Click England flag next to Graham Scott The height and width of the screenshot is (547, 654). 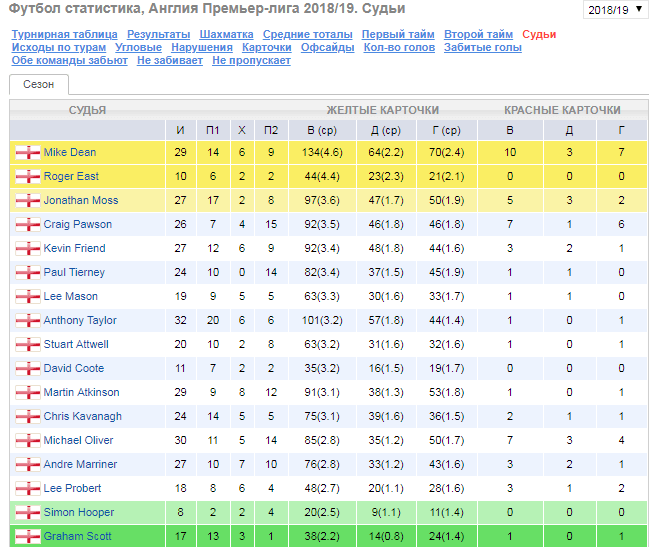point(28,537)
